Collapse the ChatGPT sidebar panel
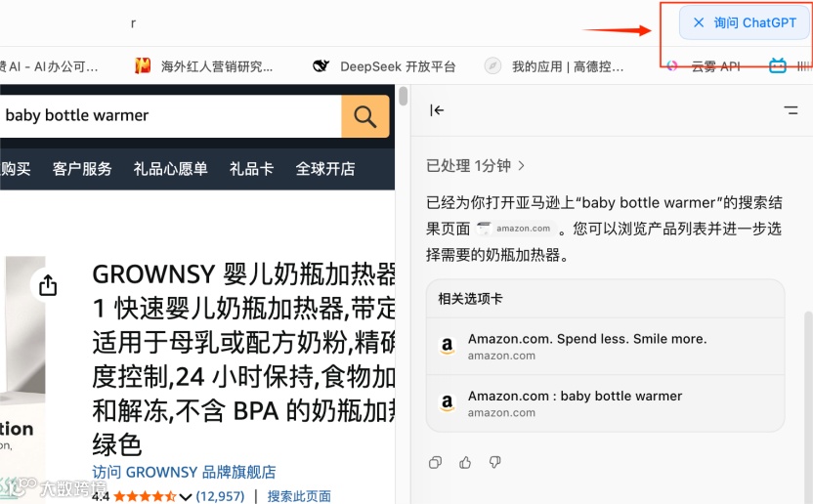The image size is (813, 504). 437,110
